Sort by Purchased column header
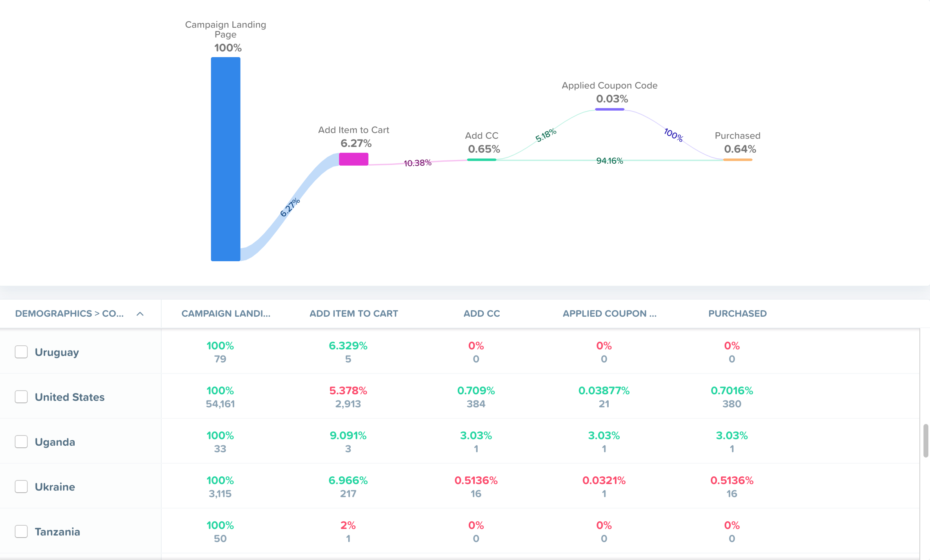Image resolution: width=930 pixels, height=560 pixels. 737,313
